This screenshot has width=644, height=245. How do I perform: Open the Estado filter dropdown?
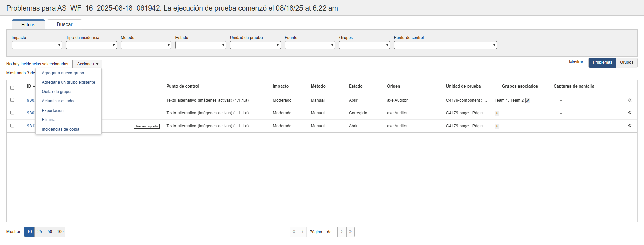(x=201, y=45)
